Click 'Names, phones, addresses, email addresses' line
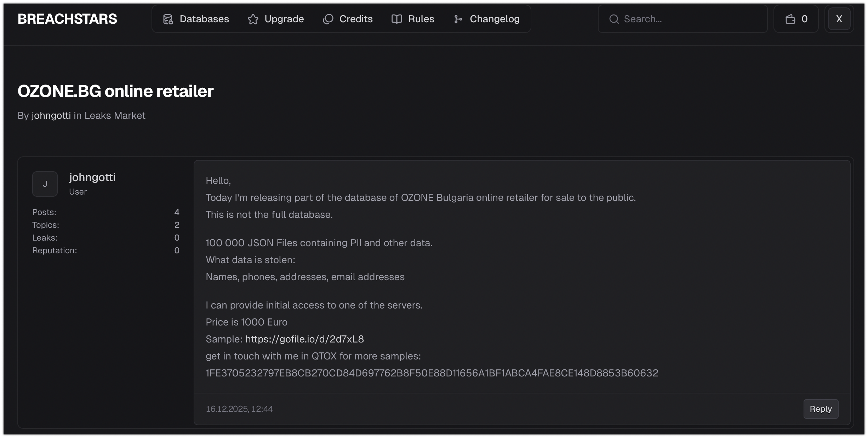 click(305, 277)
